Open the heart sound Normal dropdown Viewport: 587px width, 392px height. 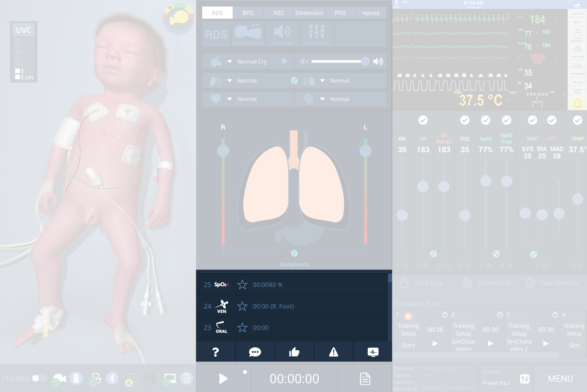(230, 99)
